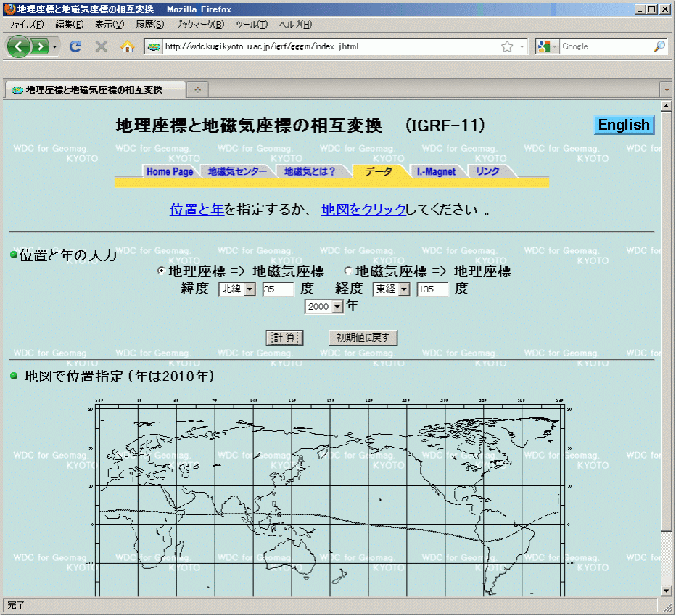Choose search engine via Google icon

[x=546, y=46]
